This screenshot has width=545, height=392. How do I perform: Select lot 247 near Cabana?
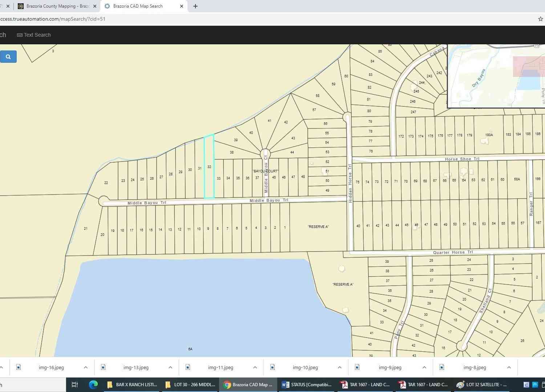click(x=413, y=112)
